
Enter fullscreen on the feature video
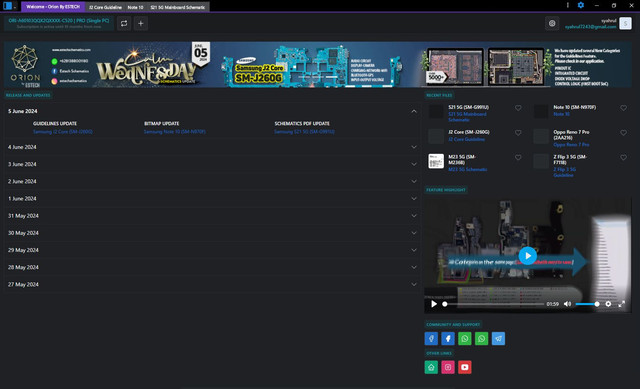click(x=622, y=304)
